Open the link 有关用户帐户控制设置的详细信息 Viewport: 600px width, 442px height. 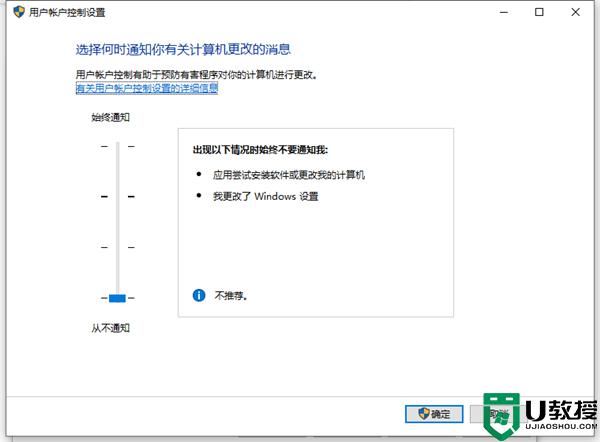147,89
